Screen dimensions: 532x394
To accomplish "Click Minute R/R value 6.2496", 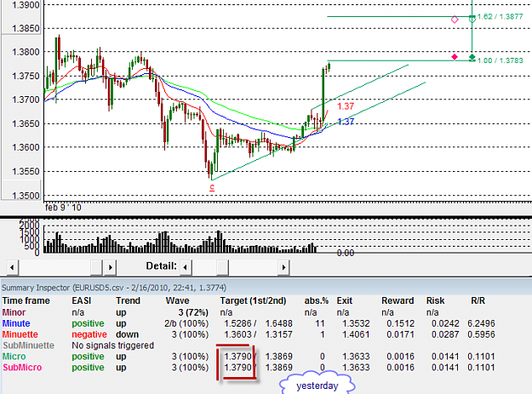I will [481, 323].
